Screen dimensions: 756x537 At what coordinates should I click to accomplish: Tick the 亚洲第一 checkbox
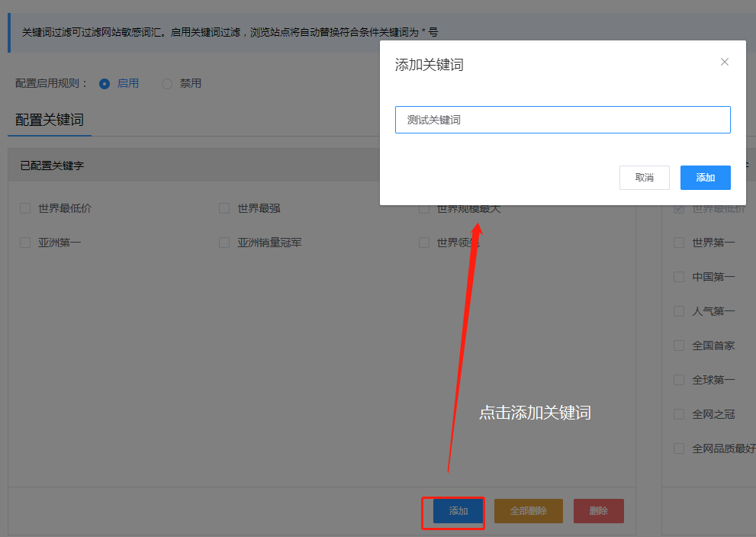[x=25, y=243]
